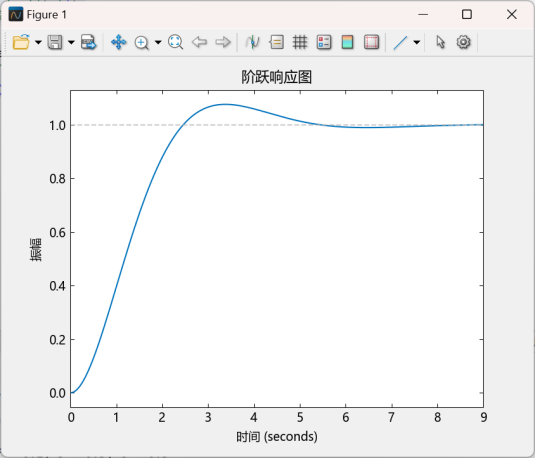Click the x-axis tick label 7

tap(392, 417)
